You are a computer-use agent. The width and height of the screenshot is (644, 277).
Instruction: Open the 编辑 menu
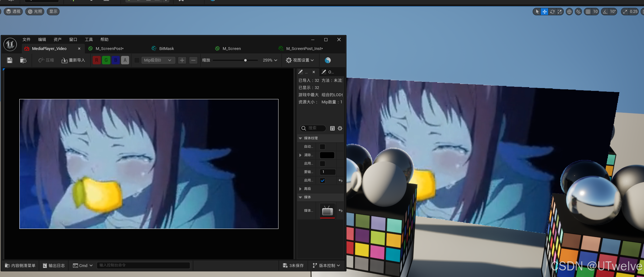coord(42,40)
